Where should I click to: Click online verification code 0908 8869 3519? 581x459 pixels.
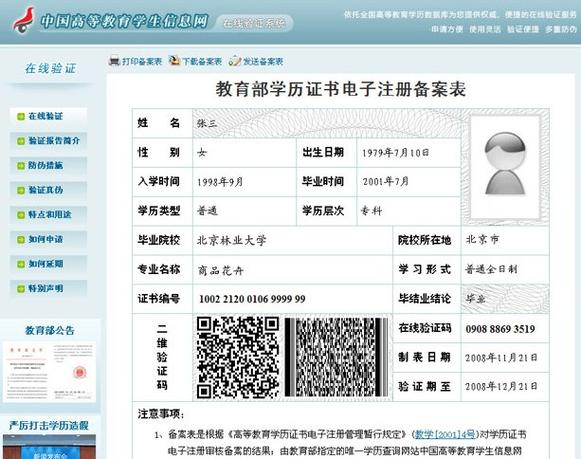(x=500, y=329)
